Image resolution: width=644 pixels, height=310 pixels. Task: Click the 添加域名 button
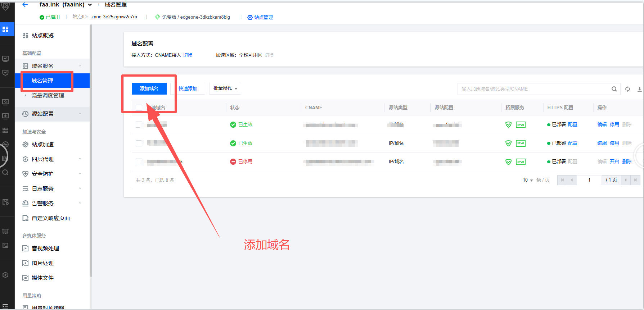[149, 88]
